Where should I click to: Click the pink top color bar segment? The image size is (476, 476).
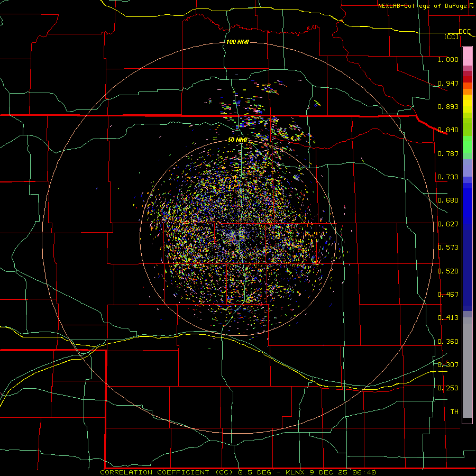(467, 57)
